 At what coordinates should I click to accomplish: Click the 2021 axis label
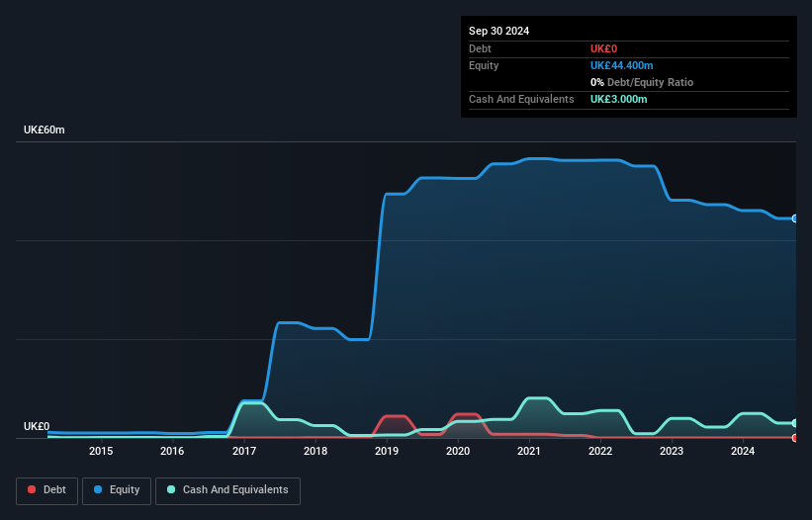pyautogui.click(x=529, y=451)
